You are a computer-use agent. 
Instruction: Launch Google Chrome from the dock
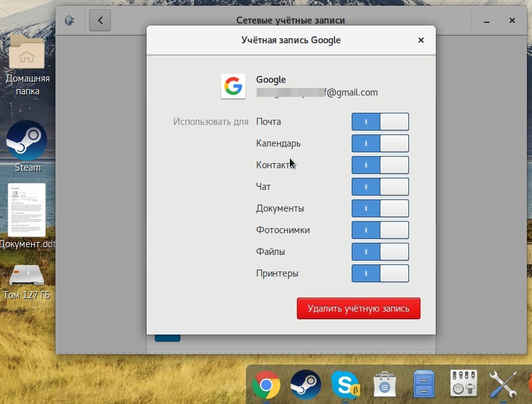[x=266, y=385]
